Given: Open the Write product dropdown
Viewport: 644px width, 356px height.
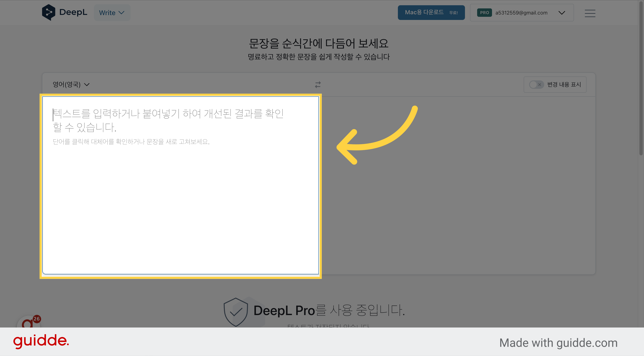Looking at the screenshot, I should pyautogui.click(x=112, y=13).
